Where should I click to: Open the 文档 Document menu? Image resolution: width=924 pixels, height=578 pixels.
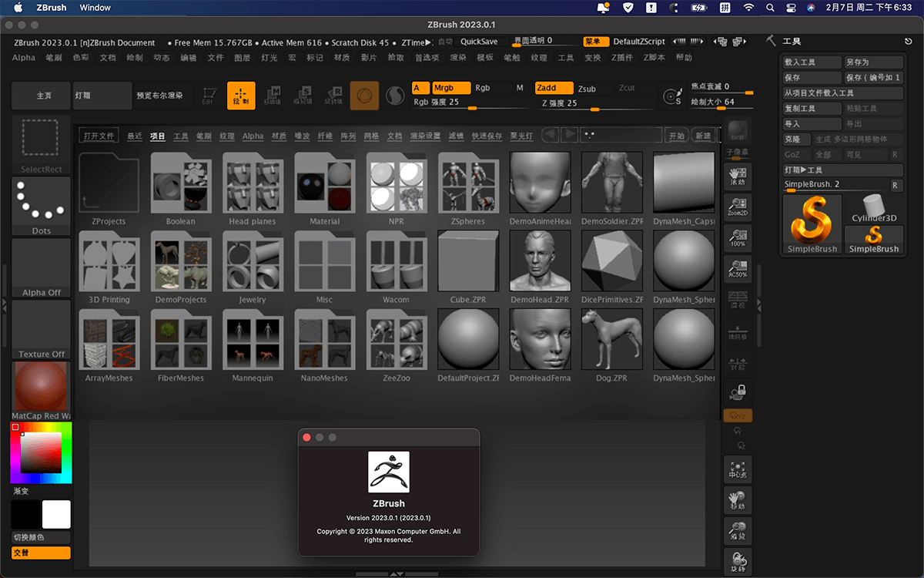point(108,58)
